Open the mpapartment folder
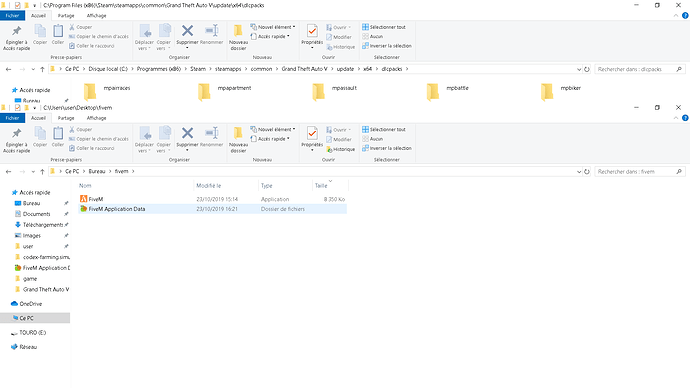This screenshot has width=690, height=388. point(225,92)
